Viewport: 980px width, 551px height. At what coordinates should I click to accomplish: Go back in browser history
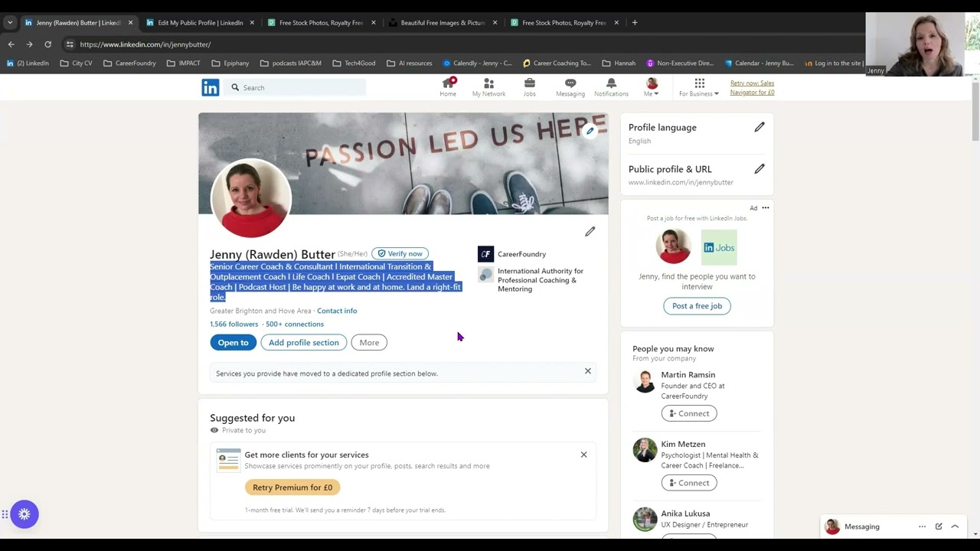[11, 44]
